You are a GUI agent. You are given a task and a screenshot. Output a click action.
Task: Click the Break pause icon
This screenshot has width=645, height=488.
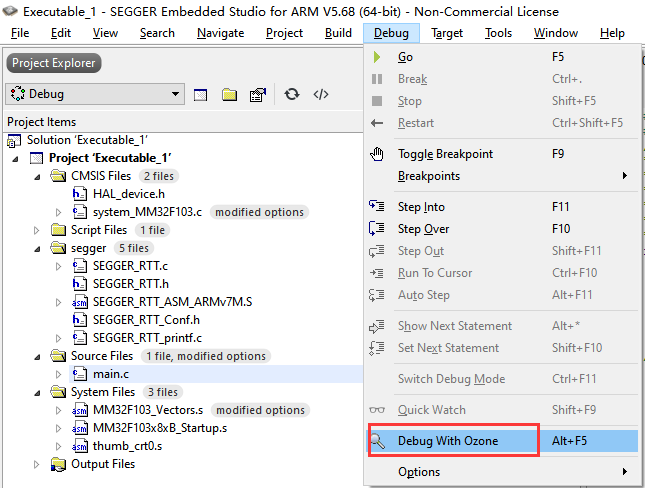click(x=377, y=79)
